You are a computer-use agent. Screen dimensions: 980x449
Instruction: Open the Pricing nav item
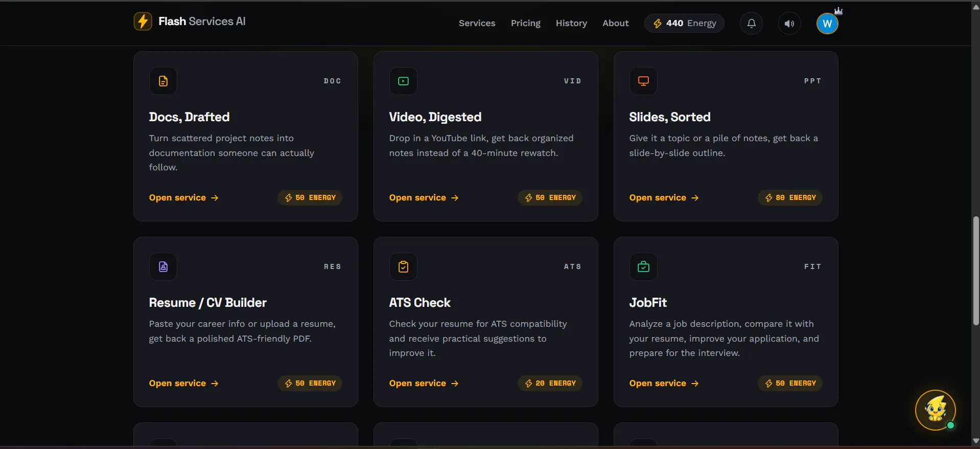(525, 24)
